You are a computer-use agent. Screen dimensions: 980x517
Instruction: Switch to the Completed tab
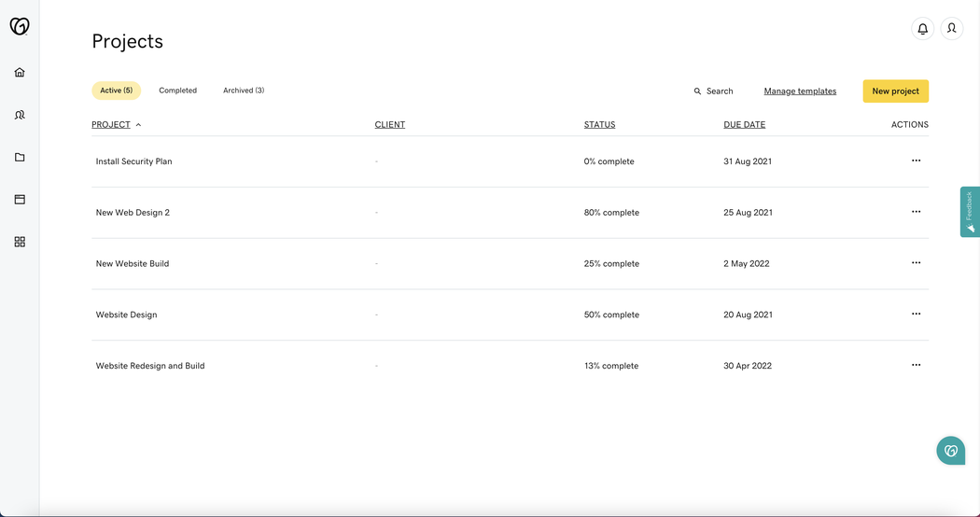coord(177,91)
